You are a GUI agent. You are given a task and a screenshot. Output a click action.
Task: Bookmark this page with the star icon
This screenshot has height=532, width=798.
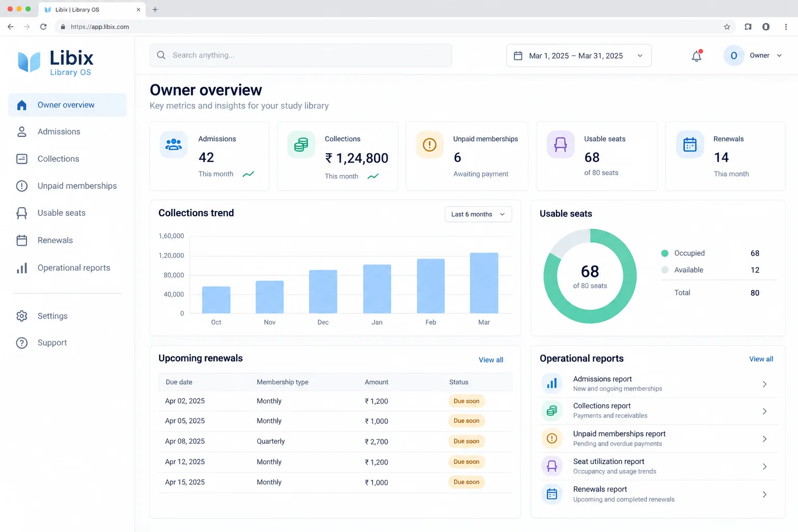[x=727, y=27]
